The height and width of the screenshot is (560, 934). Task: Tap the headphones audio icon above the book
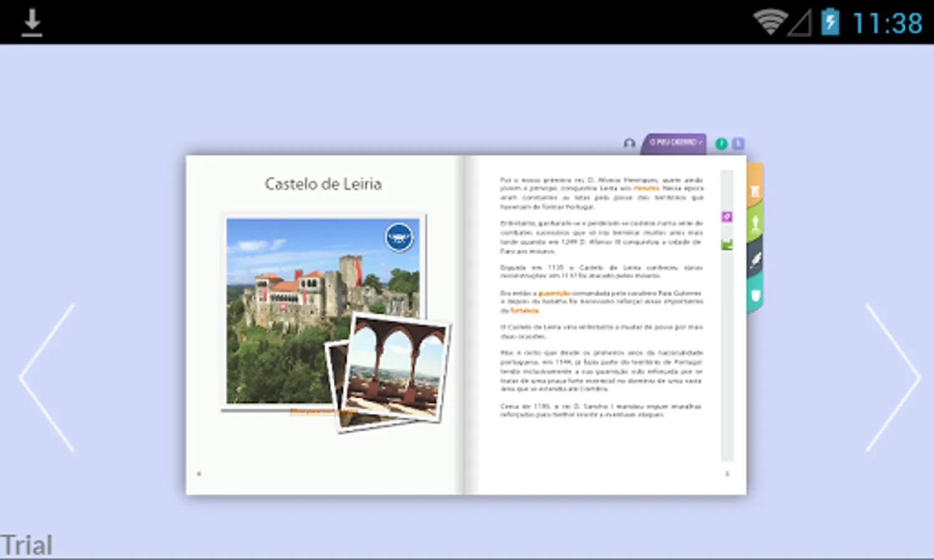[629, 144]
